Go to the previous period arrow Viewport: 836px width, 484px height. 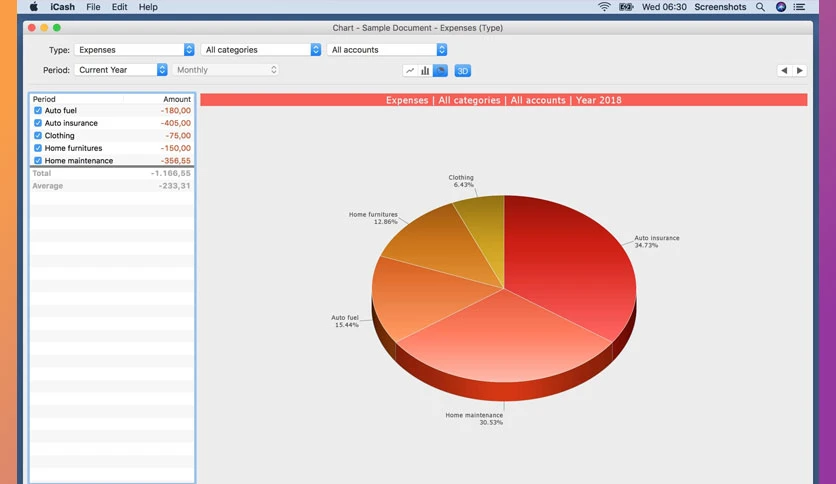pyautogui.click(x=784, y=70)
